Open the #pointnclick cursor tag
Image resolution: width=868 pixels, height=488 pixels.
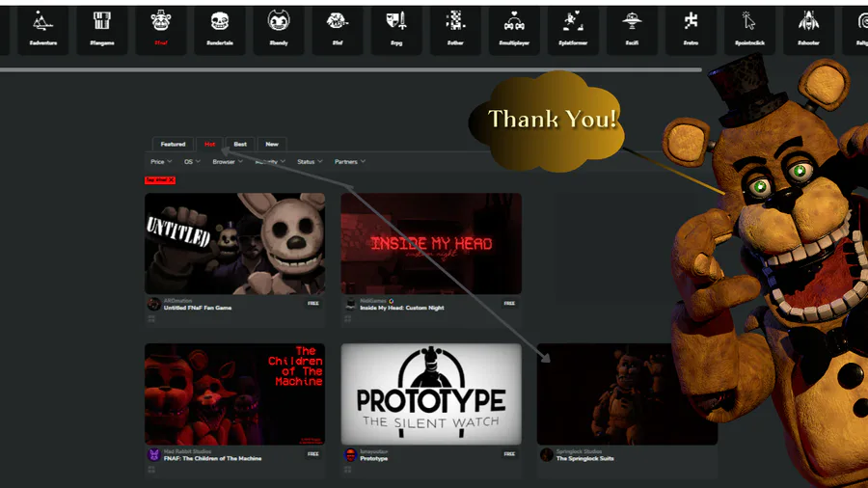[749, 30]
